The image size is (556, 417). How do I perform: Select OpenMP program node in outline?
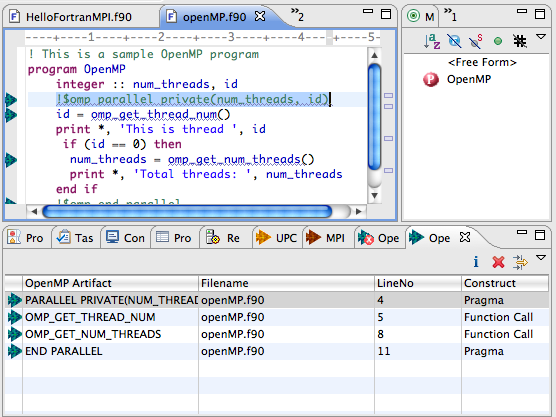coord(457,79)
